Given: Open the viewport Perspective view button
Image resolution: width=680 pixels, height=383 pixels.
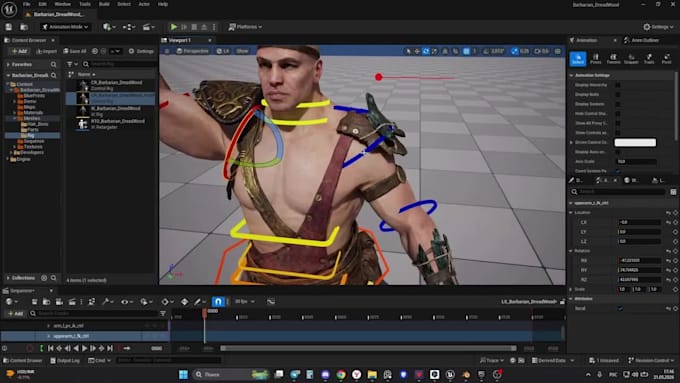Looking at the screenshot, I should [193, 51].
